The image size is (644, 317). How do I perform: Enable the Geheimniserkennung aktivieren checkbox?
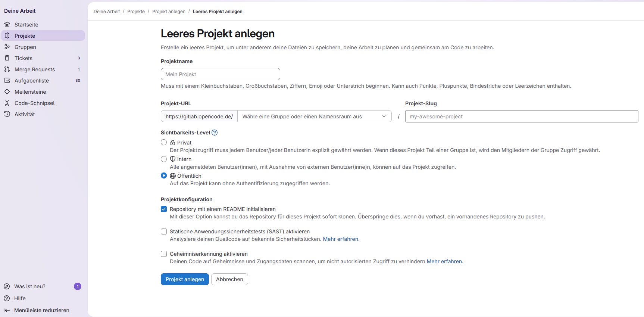coord(164,254)
